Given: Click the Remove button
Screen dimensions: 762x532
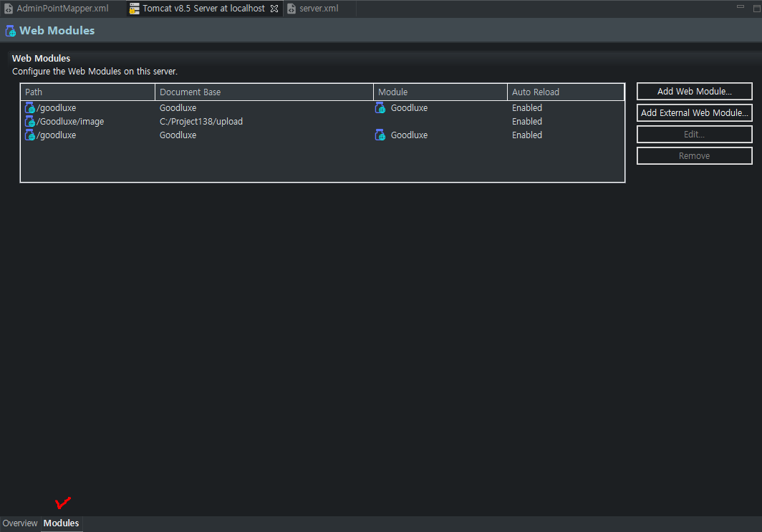Looking at the screenshot, I should (694, 156).
